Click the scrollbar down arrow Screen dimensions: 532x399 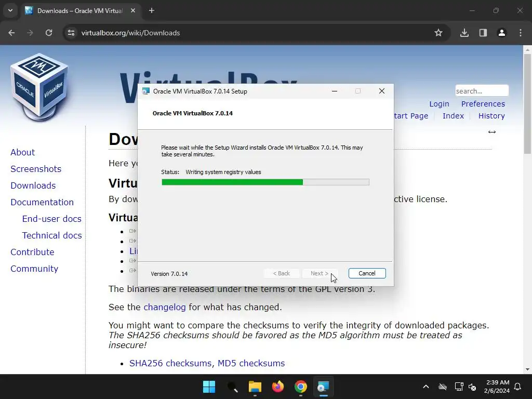click(527, 369)
